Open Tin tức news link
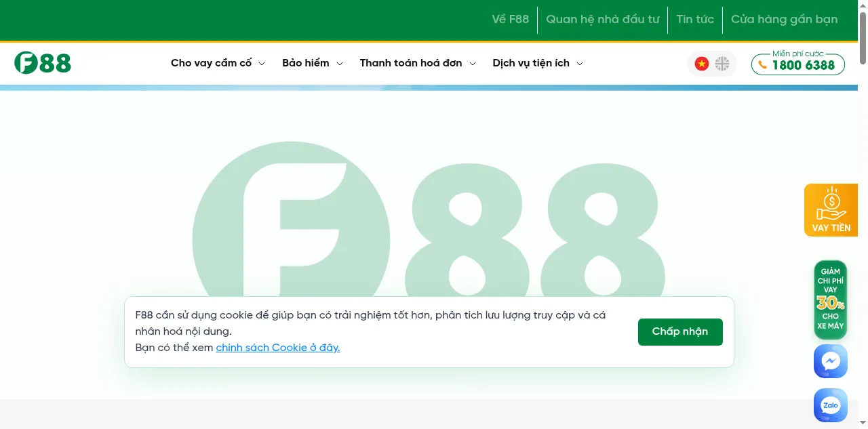 [x=695, y=20]
